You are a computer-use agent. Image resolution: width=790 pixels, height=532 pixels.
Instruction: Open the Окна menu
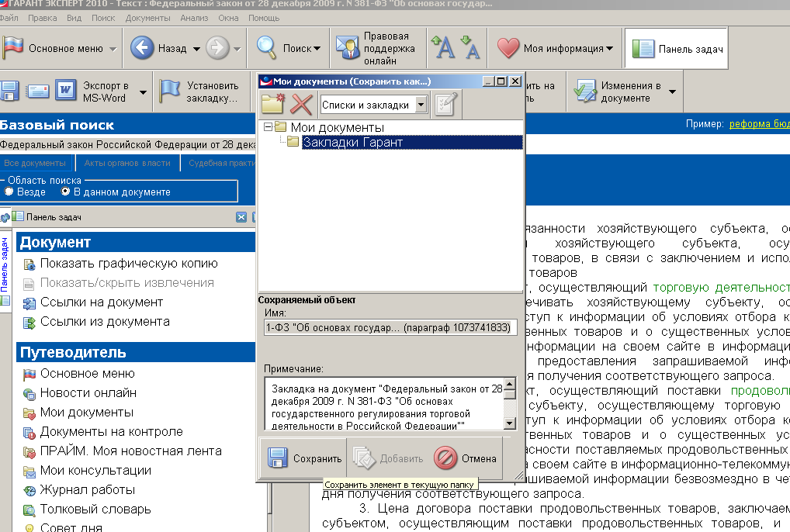point(228,18)
